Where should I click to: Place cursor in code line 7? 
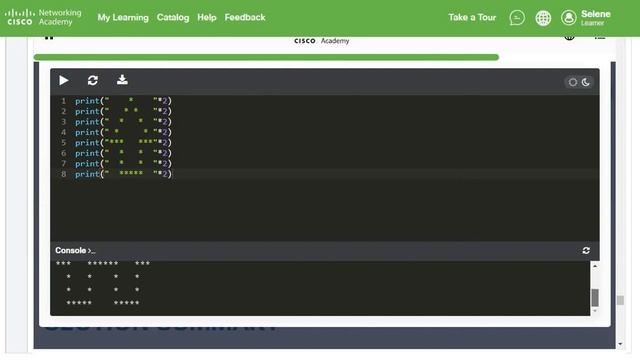click(123, 164)
